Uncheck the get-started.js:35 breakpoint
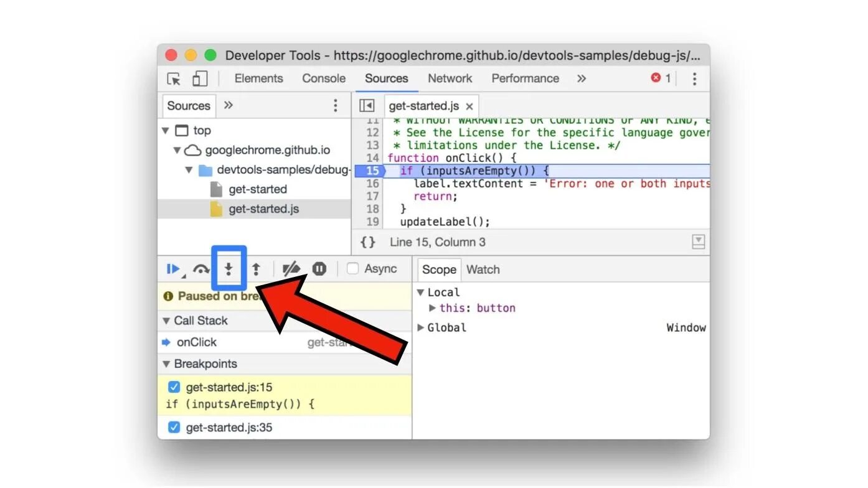The width and height of the screenshot is (868, 488). 174,428
